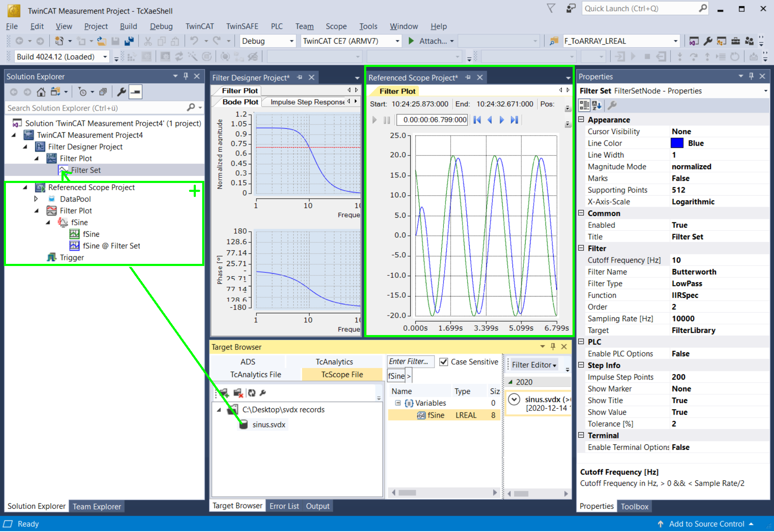Select ADS tab in Target Browser
This screenshot has height=532, width=774.
(x=248, y=362)
